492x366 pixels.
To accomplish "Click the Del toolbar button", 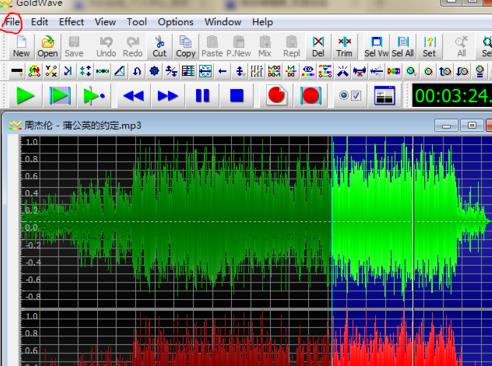I will coord(318,46).
